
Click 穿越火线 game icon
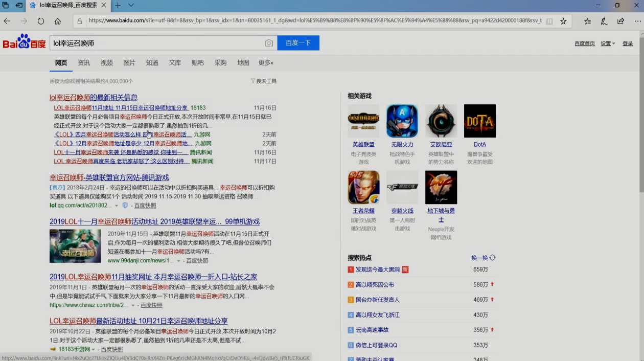402,187
